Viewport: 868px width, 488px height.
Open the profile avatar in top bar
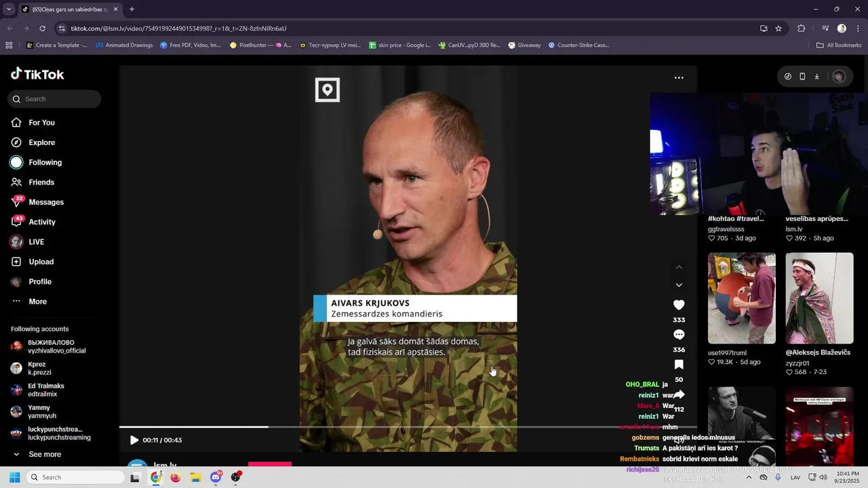839,77
